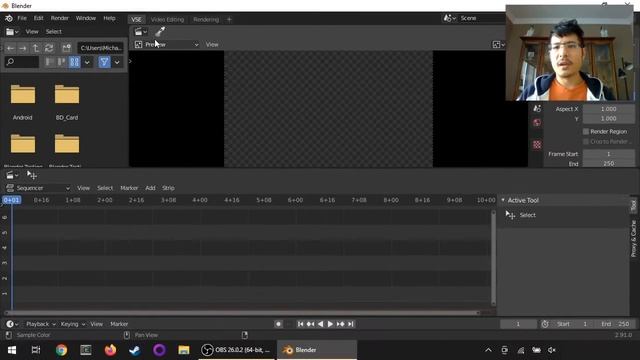
Task: Open display settings dropdown arrow
Action: point(87,62)
